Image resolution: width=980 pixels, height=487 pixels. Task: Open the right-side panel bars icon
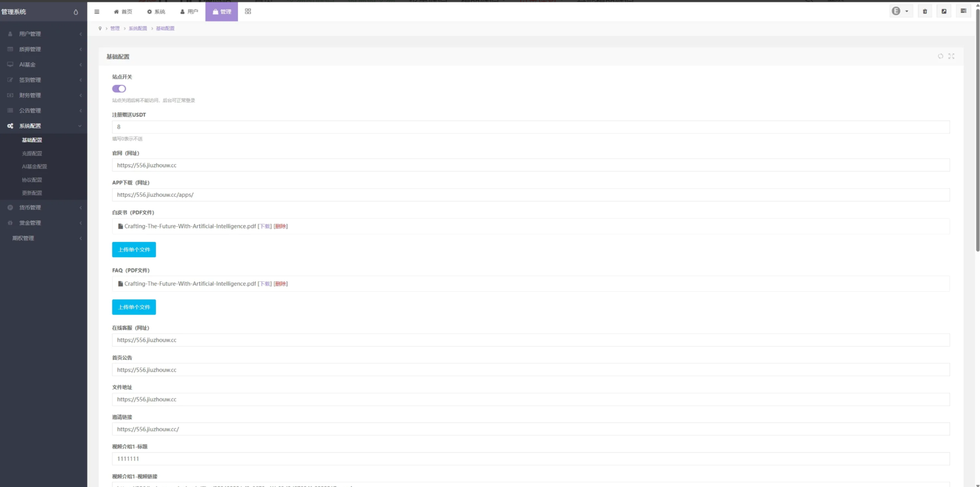[963, 11]
